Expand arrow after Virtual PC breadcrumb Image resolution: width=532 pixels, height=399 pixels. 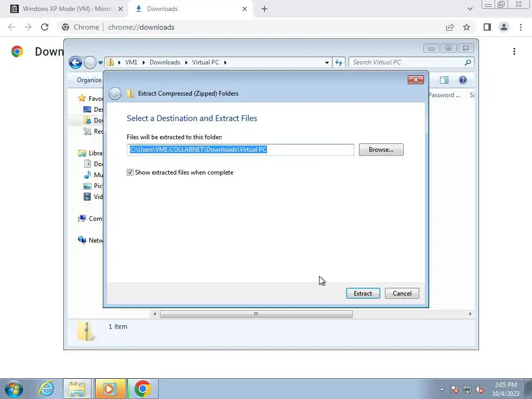(225, 62)
